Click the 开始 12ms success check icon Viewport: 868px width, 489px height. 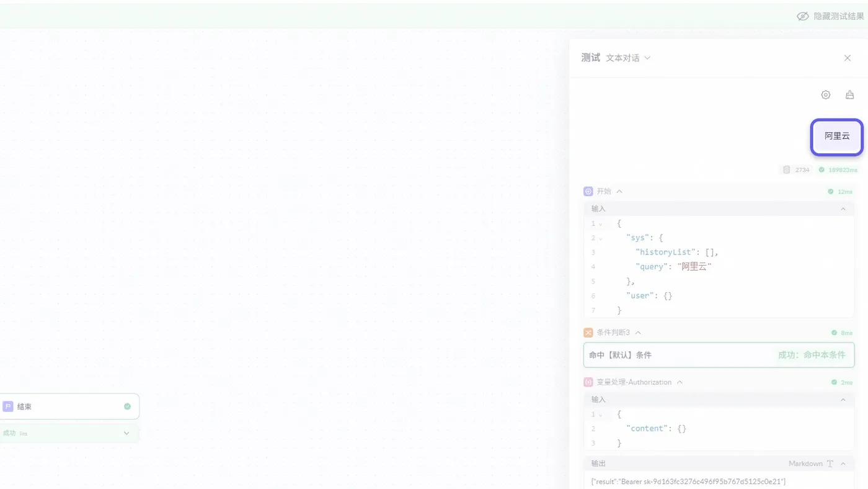pyautogui.click(x=831, y=192)
